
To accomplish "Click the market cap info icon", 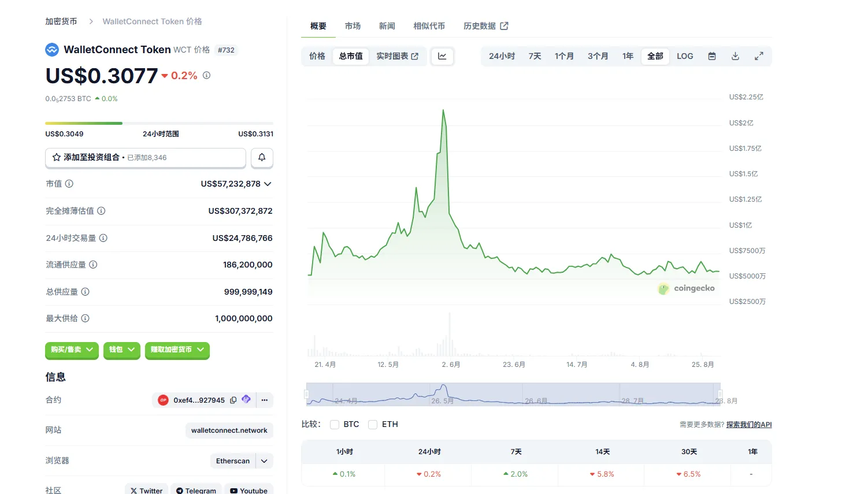I will [69, 184].
